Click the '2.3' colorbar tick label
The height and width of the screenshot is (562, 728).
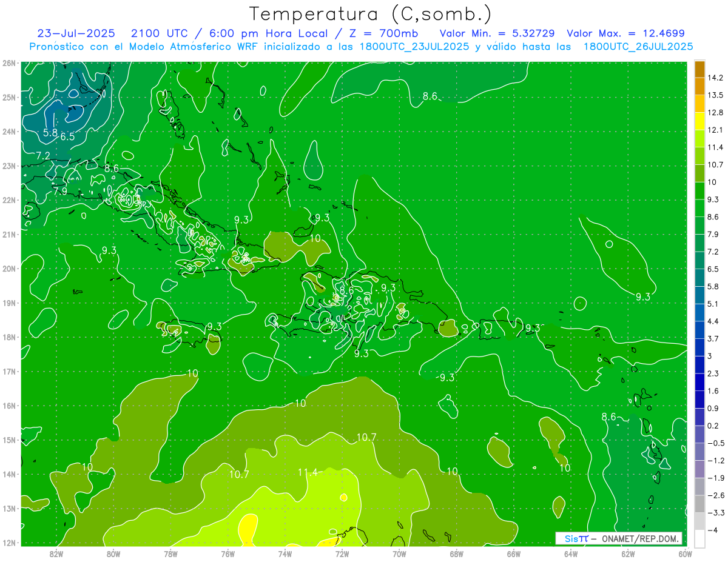713,373
